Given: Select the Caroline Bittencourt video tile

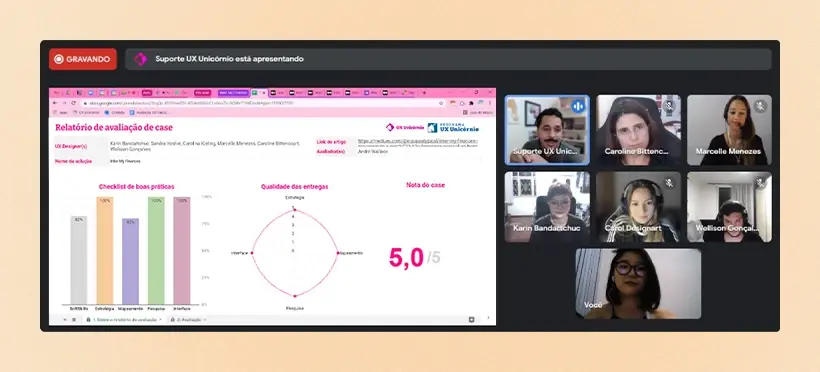Looking at the screenshot, I should click(x=638, y=130).
